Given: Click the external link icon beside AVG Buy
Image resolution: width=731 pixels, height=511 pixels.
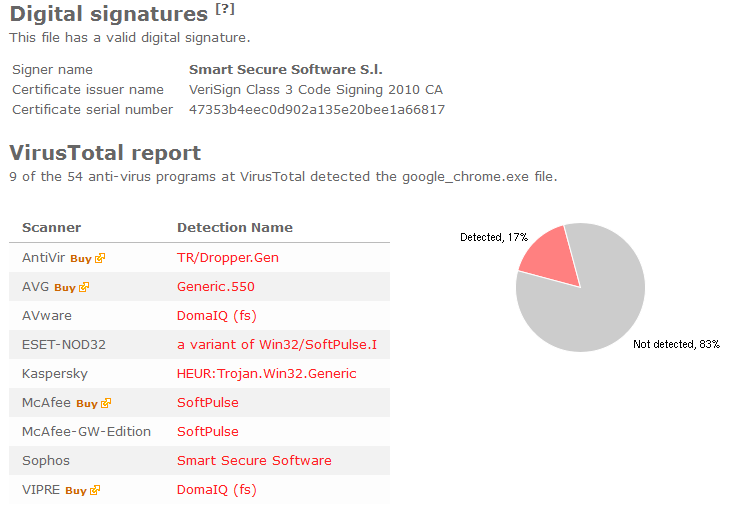Looking at the screenshot, I should pos(84,287).
